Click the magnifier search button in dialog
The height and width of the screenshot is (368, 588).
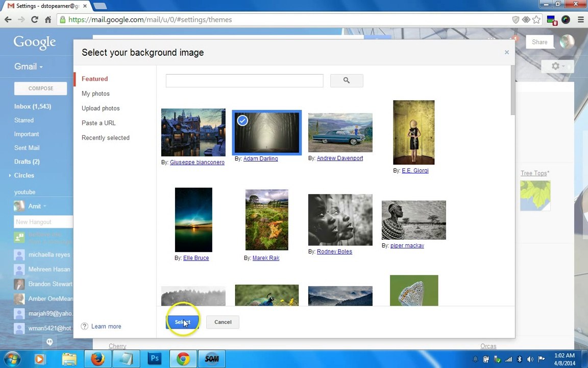coord(347,80)
